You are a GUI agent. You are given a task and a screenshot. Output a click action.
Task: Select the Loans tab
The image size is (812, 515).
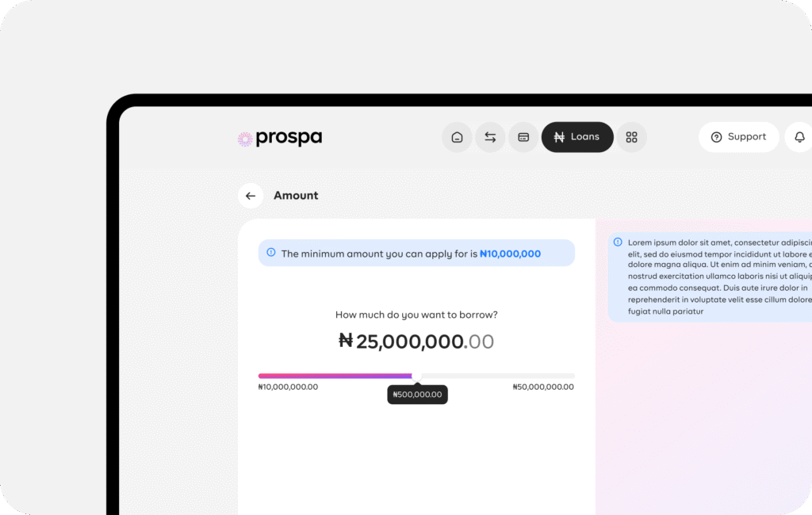(x=577, y=137)
